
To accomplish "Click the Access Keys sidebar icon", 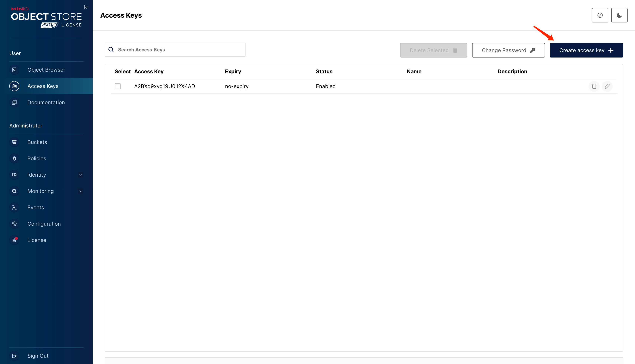I will pos(14,86).
